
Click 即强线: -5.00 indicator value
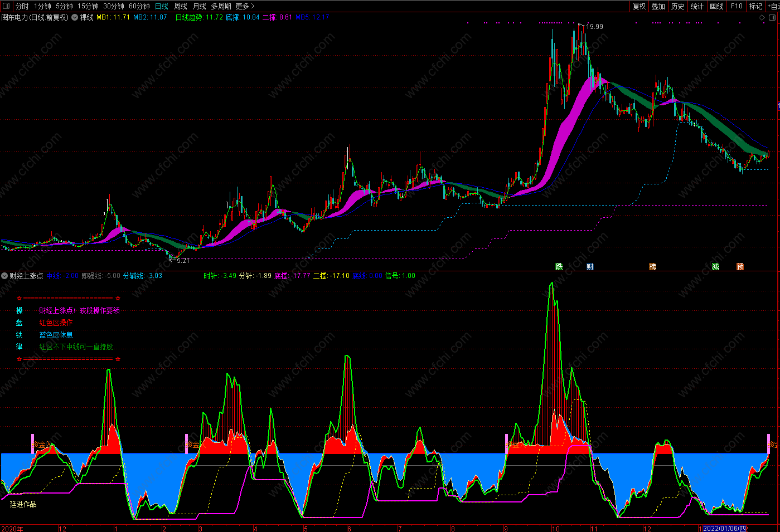pyautogui.click(x=101, y=276)
